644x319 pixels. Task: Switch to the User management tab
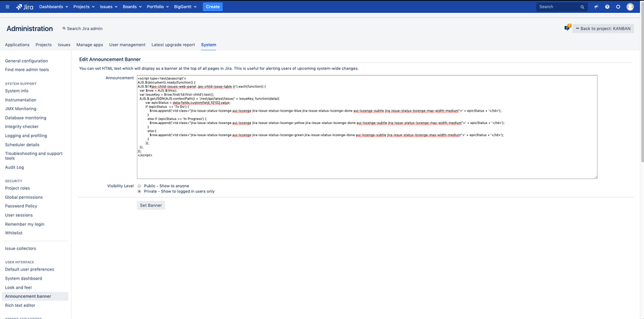point(127,45)
